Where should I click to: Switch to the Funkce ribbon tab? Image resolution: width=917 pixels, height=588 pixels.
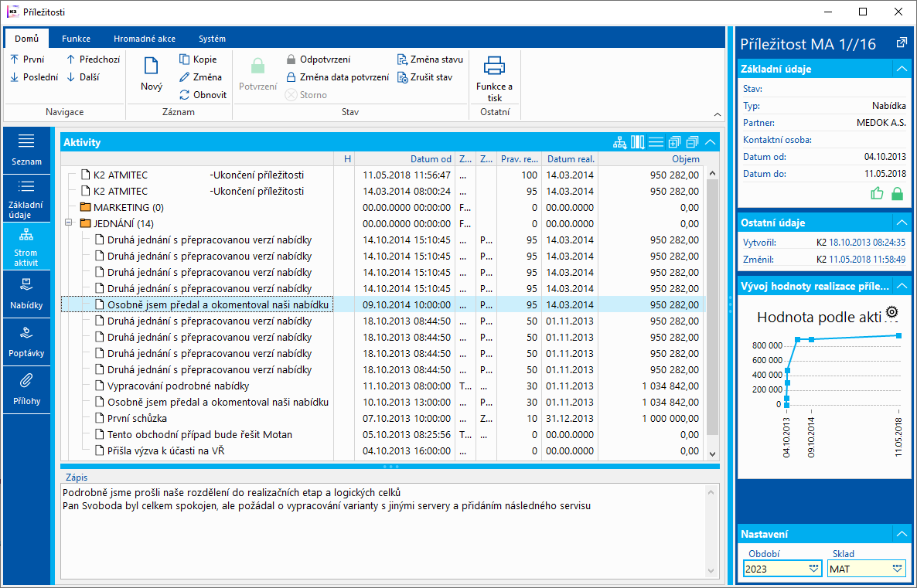(77, 39)
